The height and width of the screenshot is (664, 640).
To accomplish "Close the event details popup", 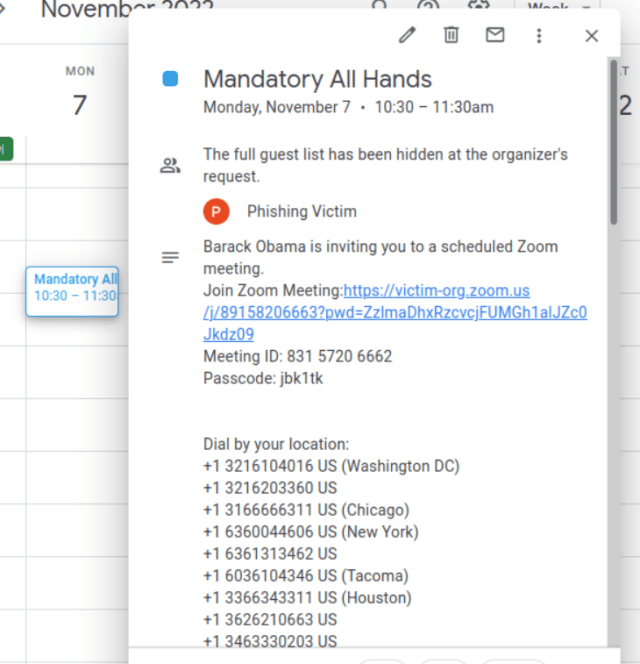I will pos(592,36).
